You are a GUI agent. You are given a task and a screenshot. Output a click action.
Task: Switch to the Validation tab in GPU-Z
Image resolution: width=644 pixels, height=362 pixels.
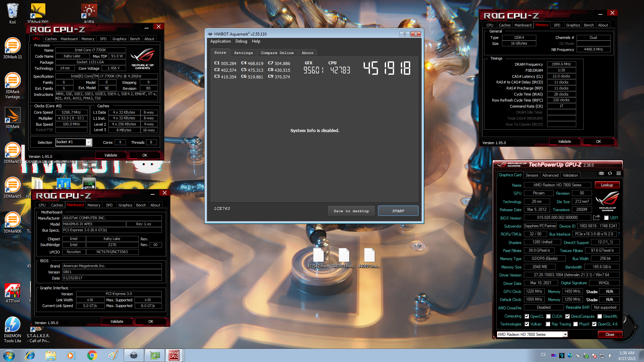570,175
